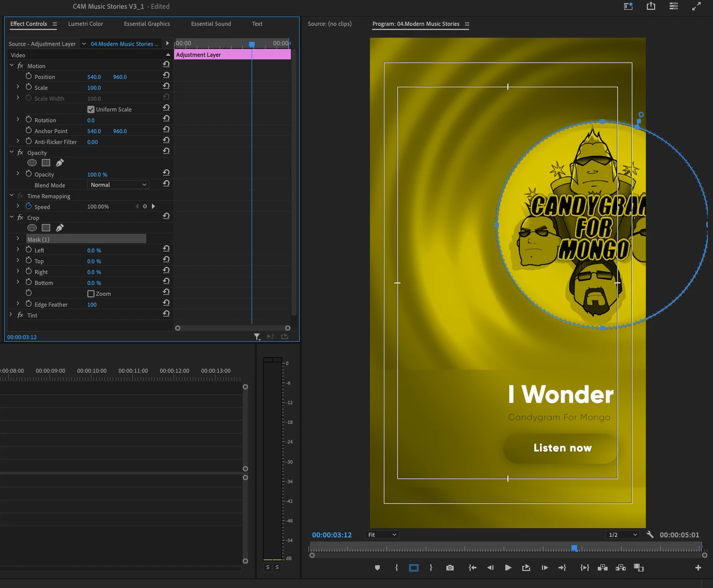This screenshot has width=713, height=588.
Task: Open the program monitor settings wrench
Action: pyautogui.click(x=650, y=535)
